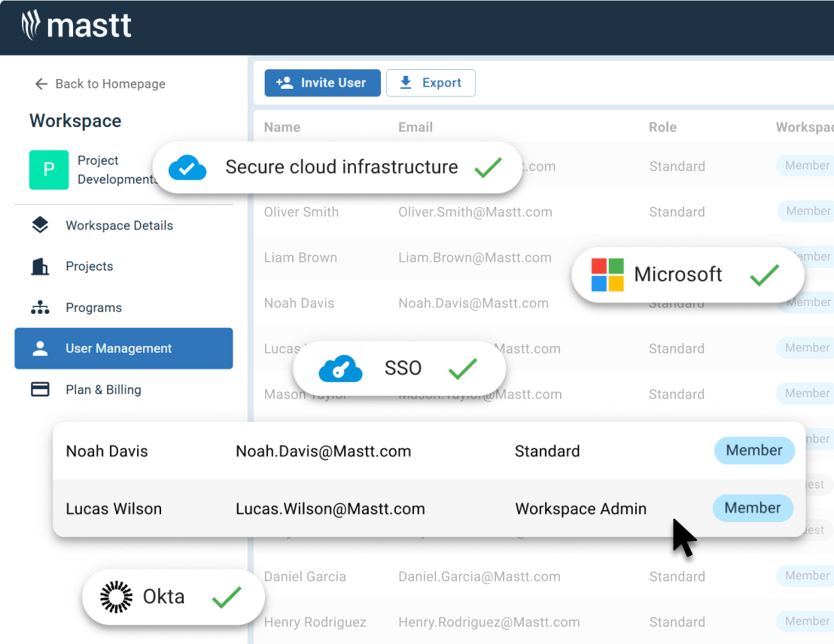Select the Workspace Details layers icon
Screen dimensions: 834x644
coord(41,225)
